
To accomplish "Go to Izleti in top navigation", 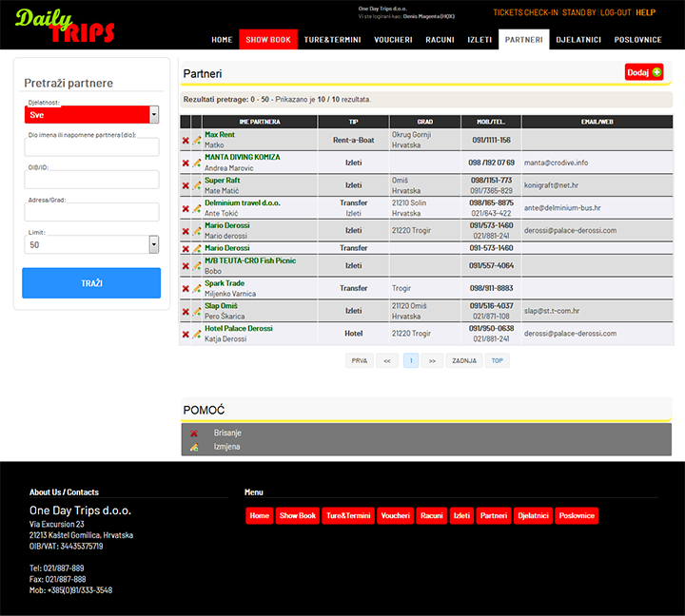I will click(479, 40).
